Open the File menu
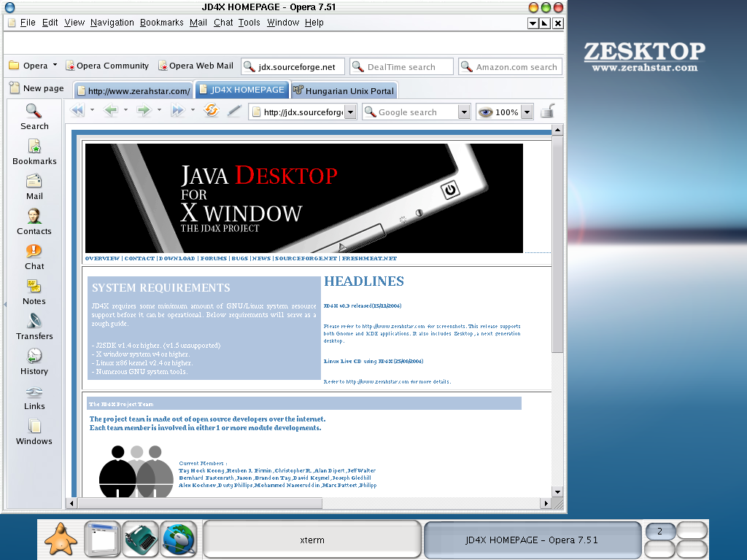Screen dimensions: 747x560 (28, 23)
